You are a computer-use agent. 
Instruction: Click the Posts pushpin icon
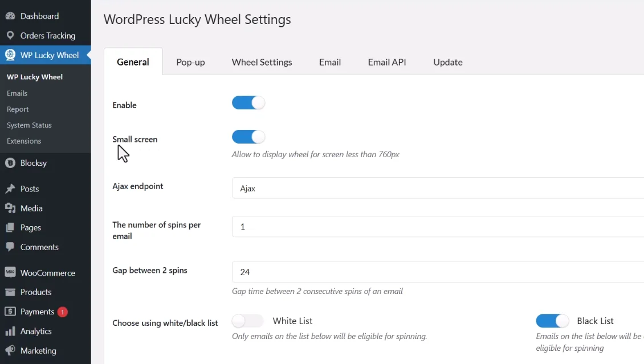(10, 189)
